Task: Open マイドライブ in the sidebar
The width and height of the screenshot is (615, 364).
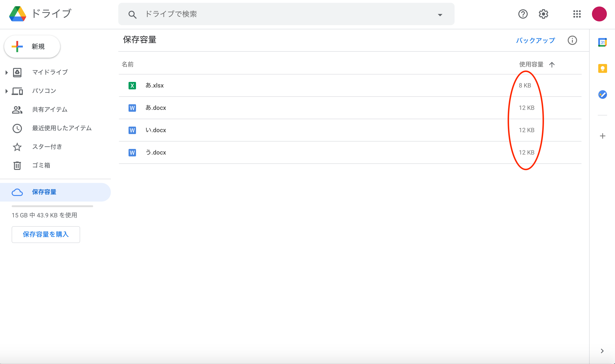Action: (50, 72)
